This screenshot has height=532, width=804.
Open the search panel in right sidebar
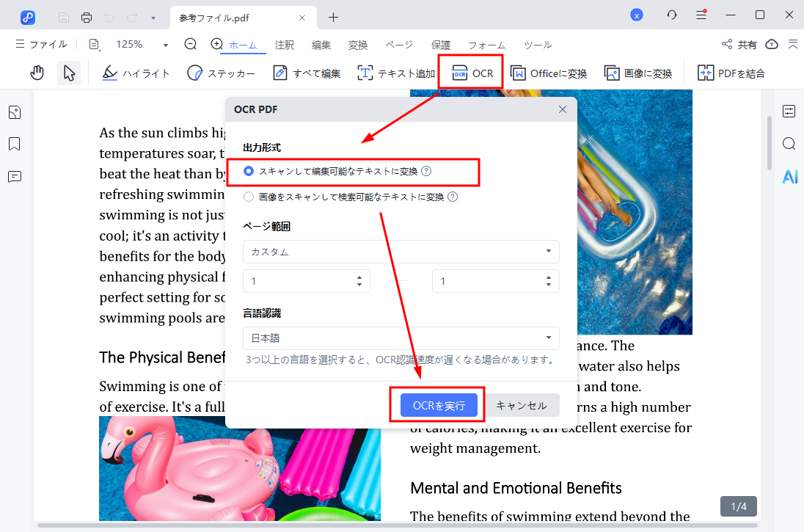(789, 144)
